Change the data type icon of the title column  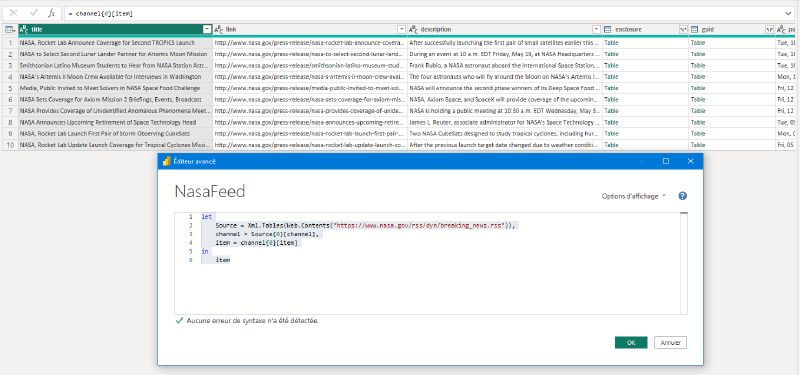coord(24,30)
